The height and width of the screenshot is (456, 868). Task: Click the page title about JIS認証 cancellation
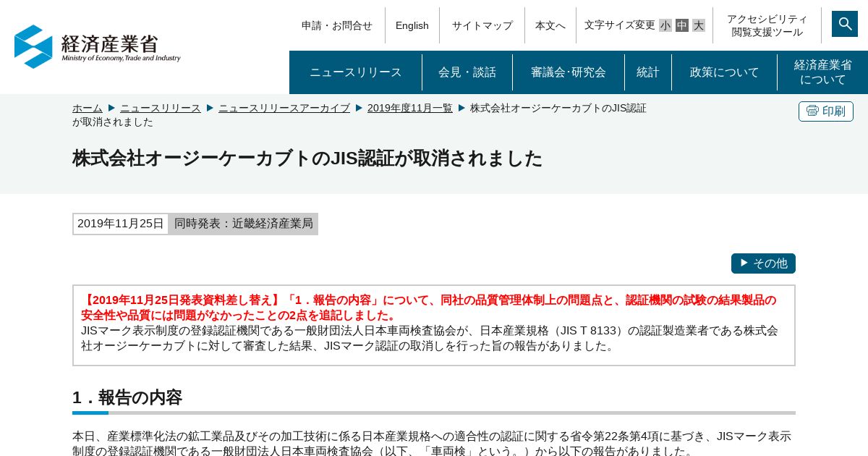[x=307, y=159]
